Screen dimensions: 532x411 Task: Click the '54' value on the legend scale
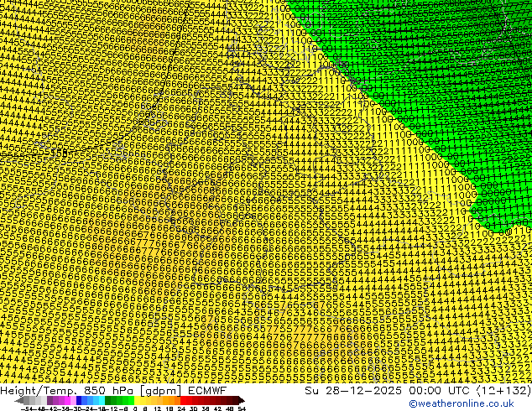[x=243, y=408]
